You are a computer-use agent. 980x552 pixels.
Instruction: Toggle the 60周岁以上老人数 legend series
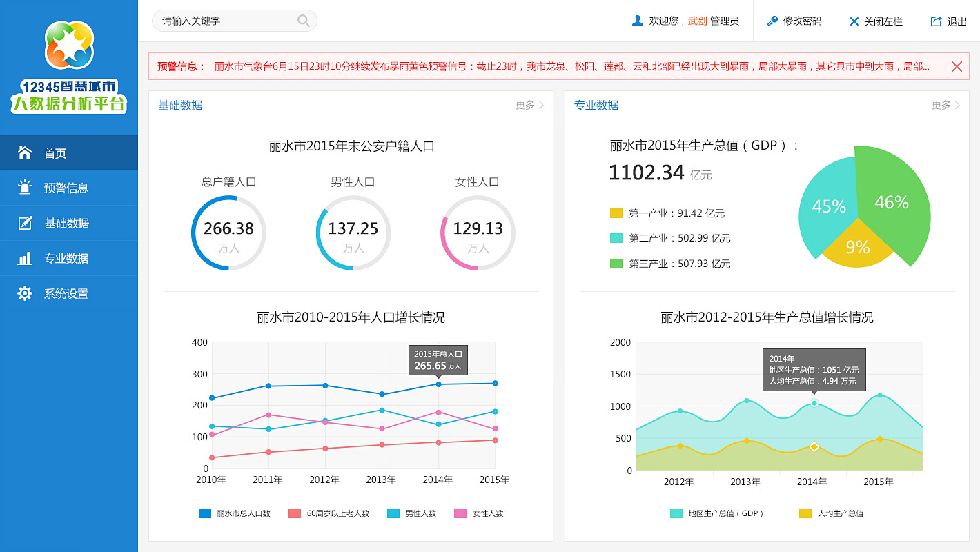tap(329, 513)
